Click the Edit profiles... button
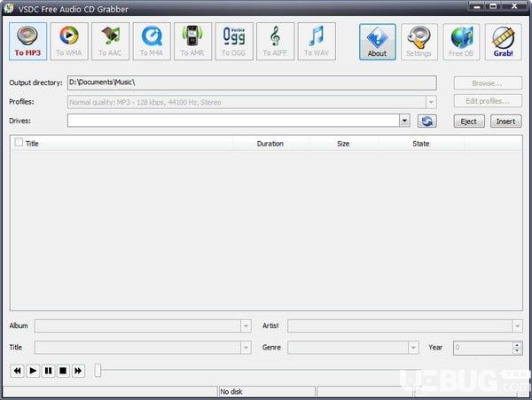 [x=488, y=101]
